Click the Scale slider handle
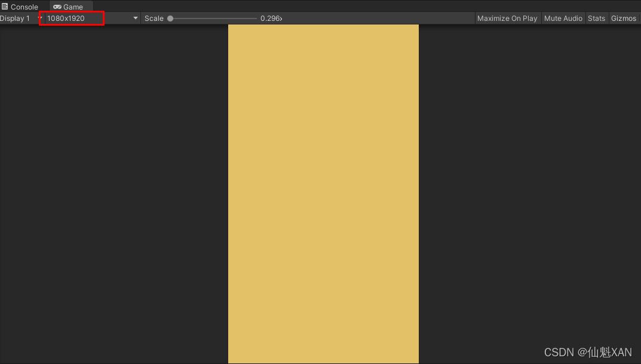Screen dimensions: 641x364 tap(170, 18)
